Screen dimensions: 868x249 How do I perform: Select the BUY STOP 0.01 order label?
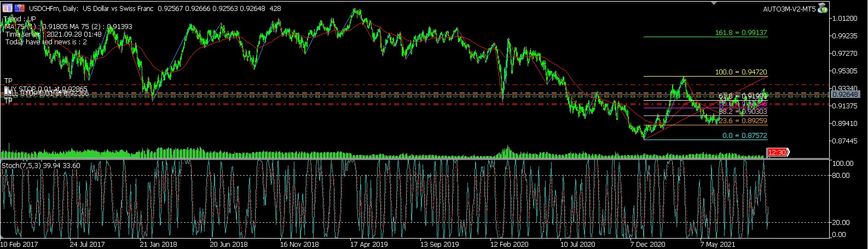tap(46, 88)
